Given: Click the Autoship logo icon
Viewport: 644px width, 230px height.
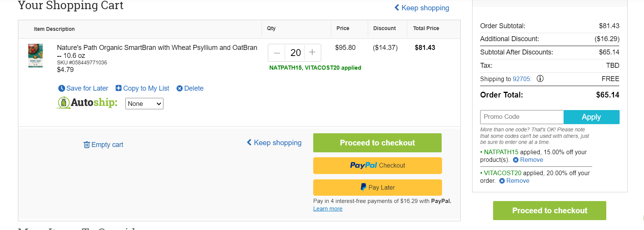Looking at the screenshot, I should 64,102.
